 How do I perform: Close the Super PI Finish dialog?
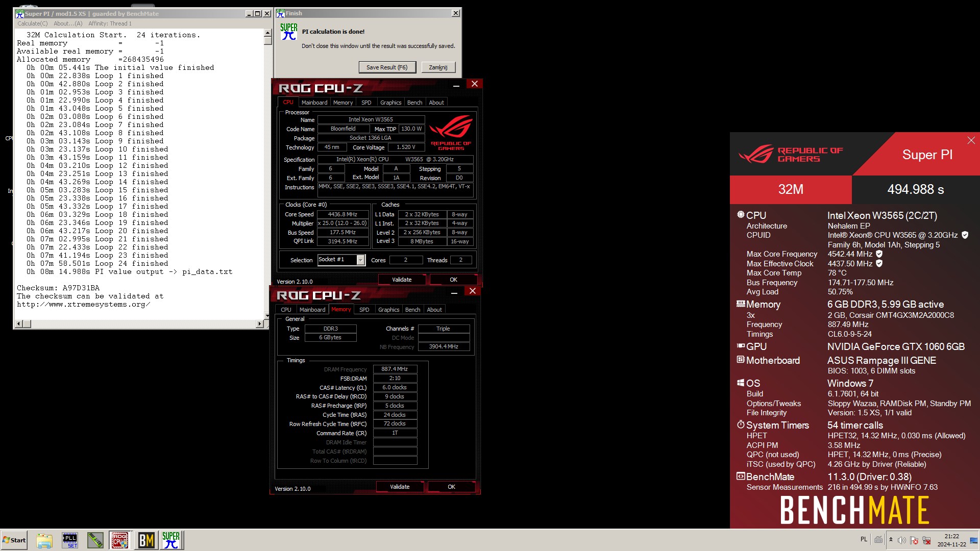[455, 13]
